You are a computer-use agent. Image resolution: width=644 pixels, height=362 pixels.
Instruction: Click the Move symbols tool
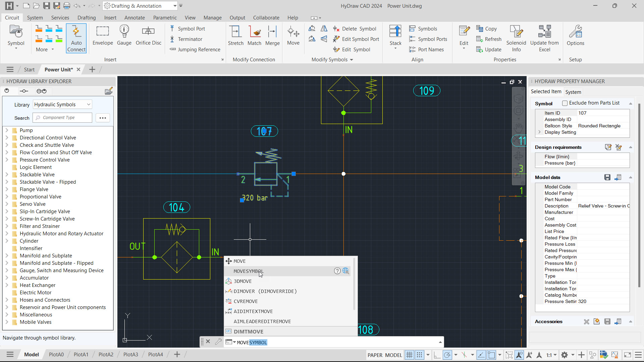click(x=293, y=36)
